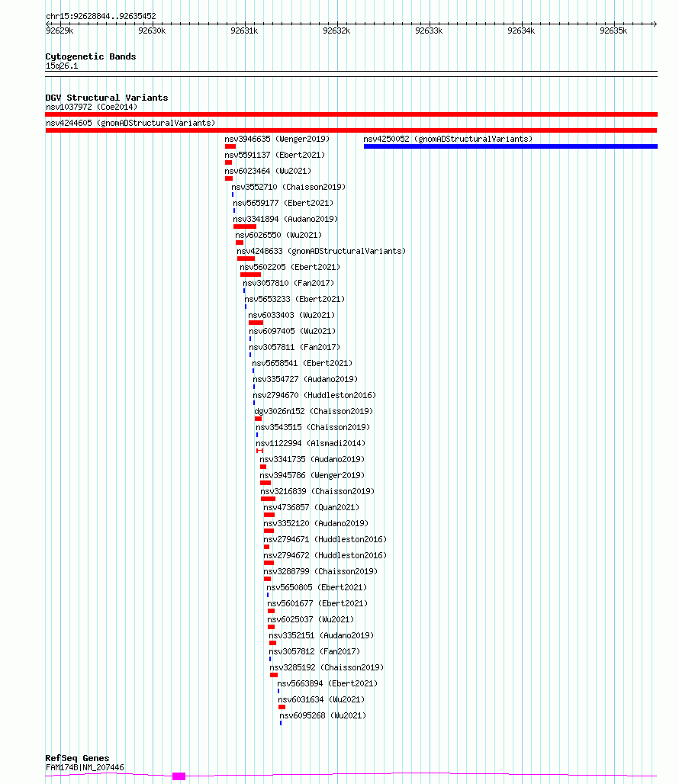Click the 92630k ruler position
The width and height of the screenshot is (679, 784).
(x=152, y=31)
